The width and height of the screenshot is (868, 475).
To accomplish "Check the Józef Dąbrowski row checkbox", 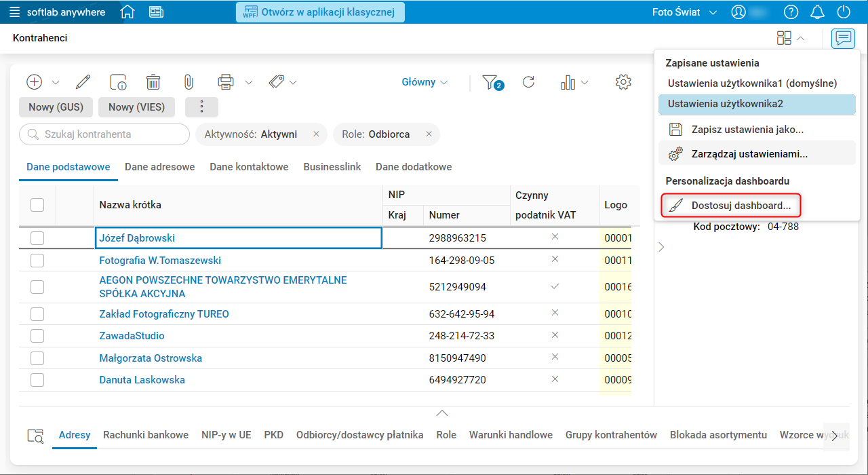I will [x=37, y=238].
